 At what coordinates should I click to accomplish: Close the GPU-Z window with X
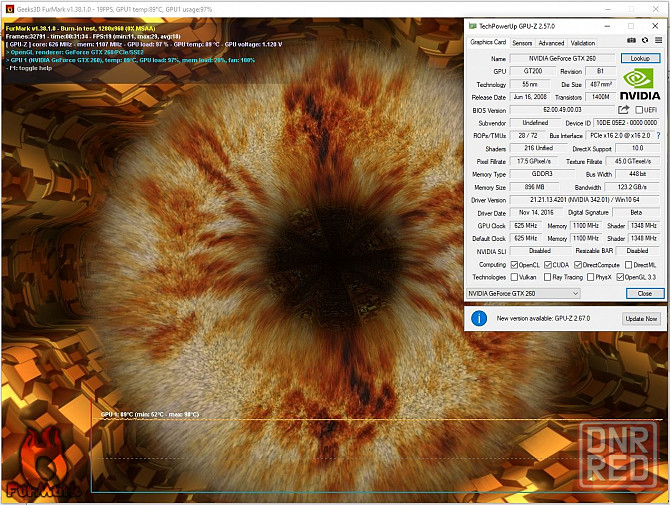point(655,26)
